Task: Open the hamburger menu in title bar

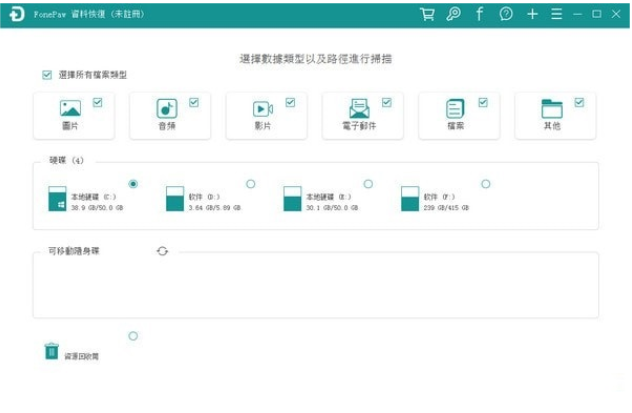Action: pyautogui.click(x=556, y=14)
